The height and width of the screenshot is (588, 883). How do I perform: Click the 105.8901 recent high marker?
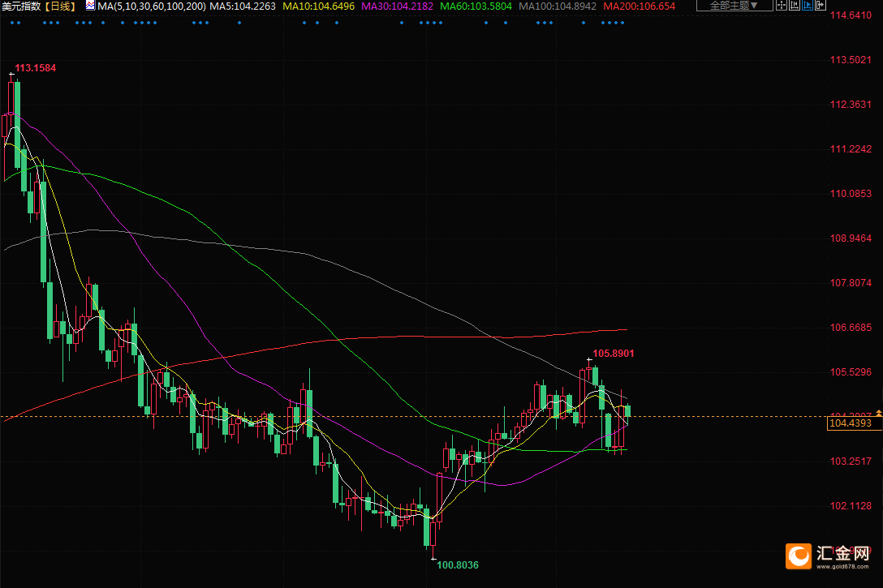tap(614, 354)
